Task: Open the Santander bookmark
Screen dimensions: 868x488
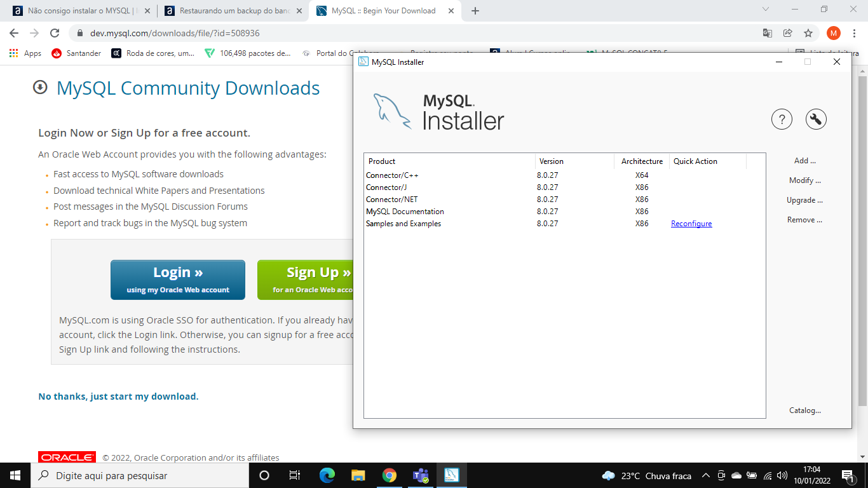Action: pyautogui.click(x=76, y=53)
